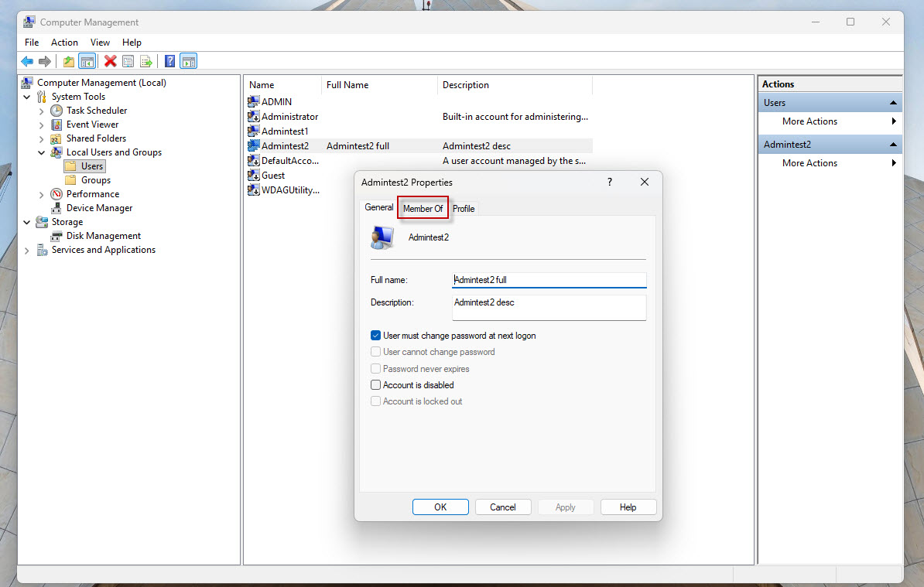Open the Action menu

click(64, 43)
